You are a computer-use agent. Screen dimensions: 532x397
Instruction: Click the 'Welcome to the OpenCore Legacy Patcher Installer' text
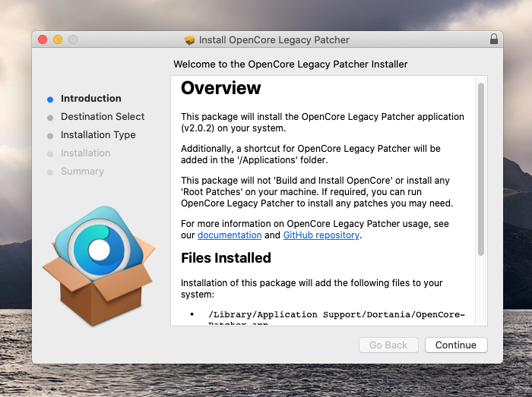[290, 64]
